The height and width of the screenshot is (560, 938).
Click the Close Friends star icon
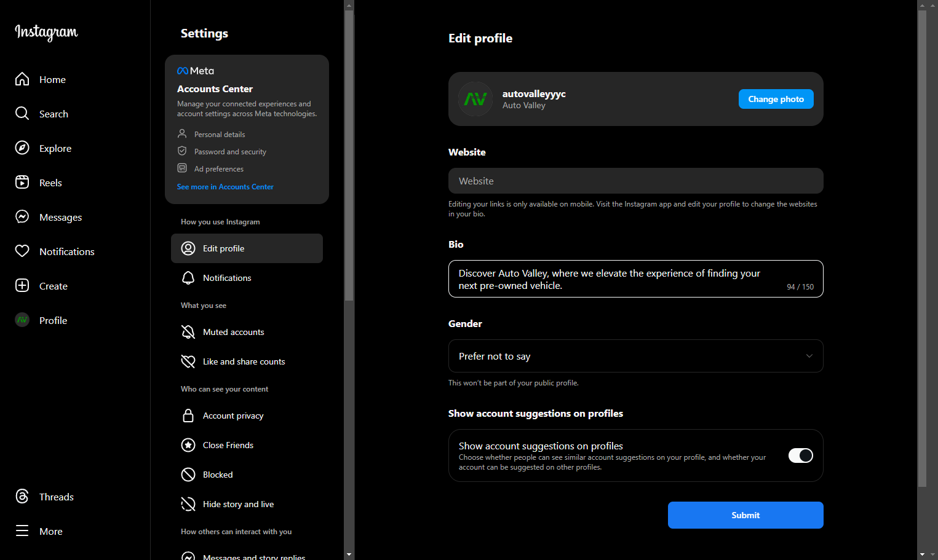pos(188,445)
